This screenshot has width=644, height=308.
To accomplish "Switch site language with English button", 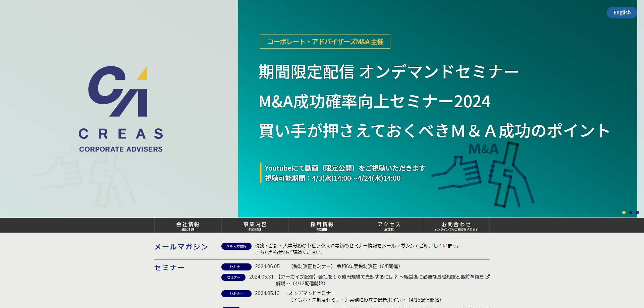I will tap(622, 12).
